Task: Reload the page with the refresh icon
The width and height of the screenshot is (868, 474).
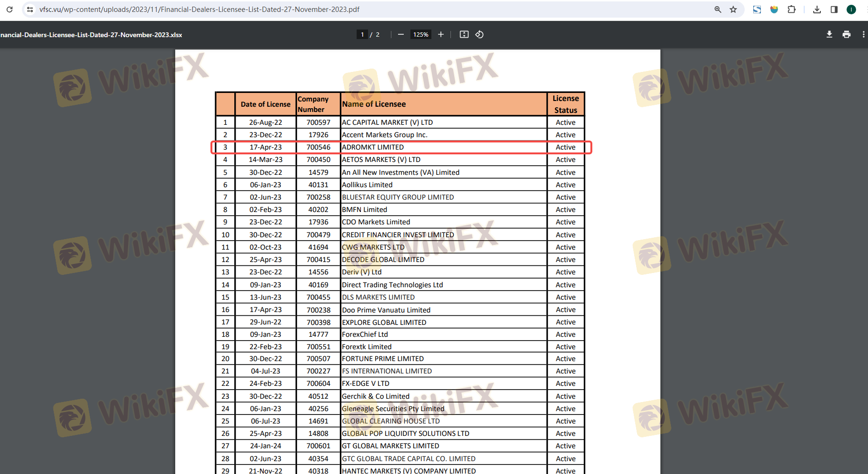Action: click(x=10, y=10)
